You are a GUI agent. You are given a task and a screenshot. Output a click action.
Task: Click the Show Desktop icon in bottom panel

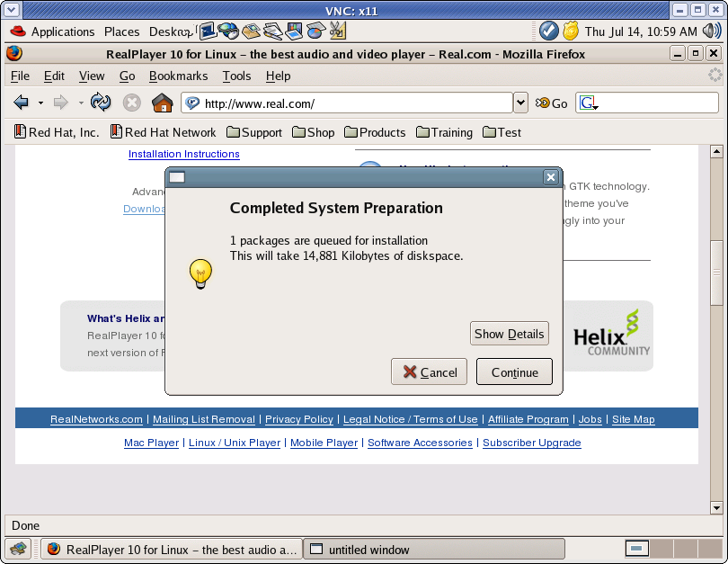[18, 549]
